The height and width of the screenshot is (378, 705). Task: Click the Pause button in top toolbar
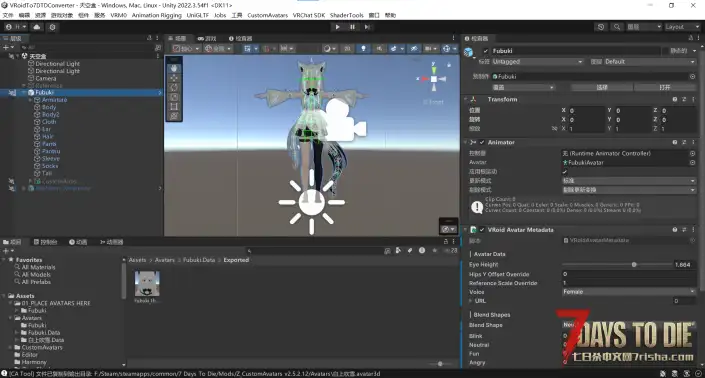click(352, 27)
